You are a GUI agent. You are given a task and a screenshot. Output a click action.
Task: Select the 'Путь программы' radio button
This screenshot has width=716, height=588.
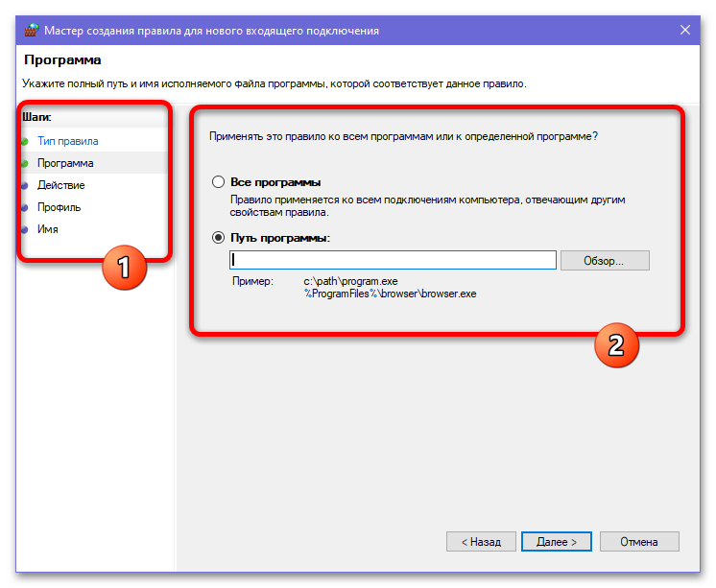pos(218,238)
